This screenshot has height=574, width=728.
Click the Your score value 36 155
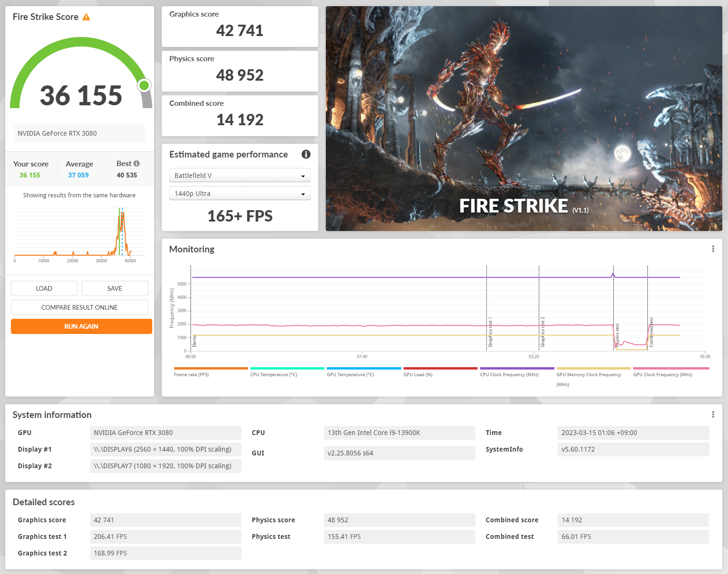[x=30, y=175]
